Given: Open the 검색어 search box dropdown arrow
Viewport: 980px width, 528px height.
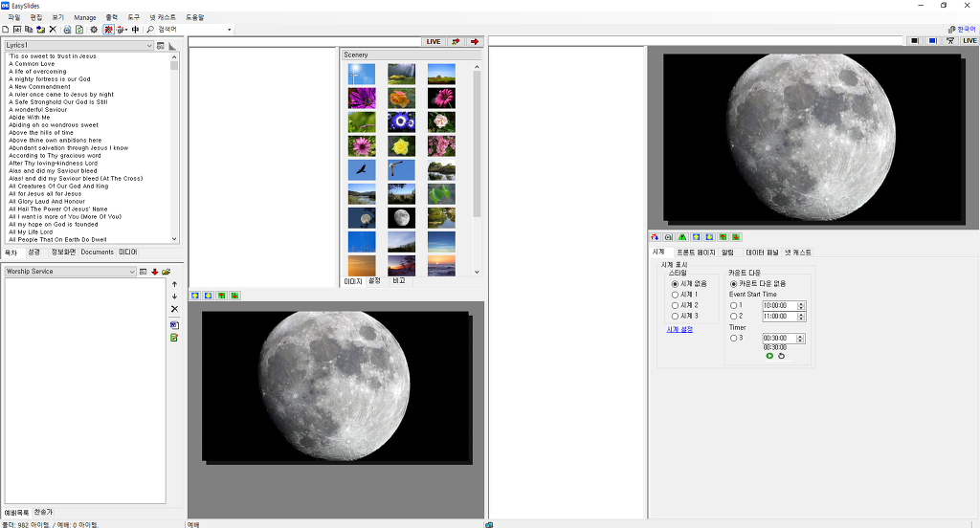Looking at the screenshot, I should 230,30.
